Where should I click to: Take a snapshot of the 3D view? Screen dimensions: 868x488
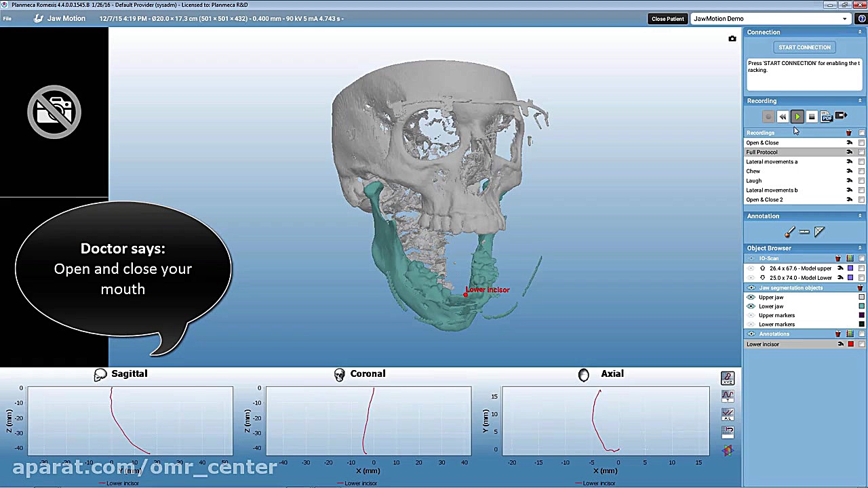tap(732, 39)
